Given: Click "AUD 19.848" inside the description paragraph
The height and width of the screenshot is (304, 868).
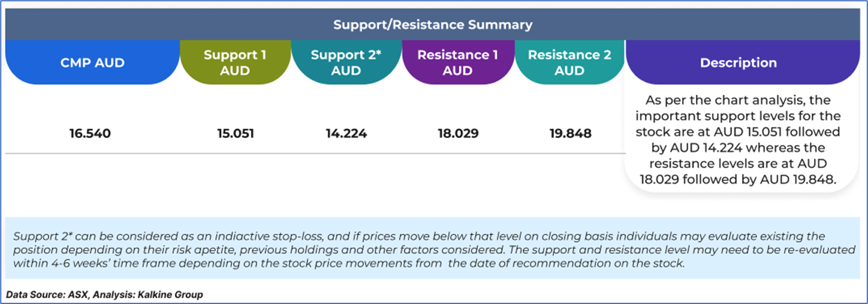Looking at the screenshot, I should coord(798,179).
